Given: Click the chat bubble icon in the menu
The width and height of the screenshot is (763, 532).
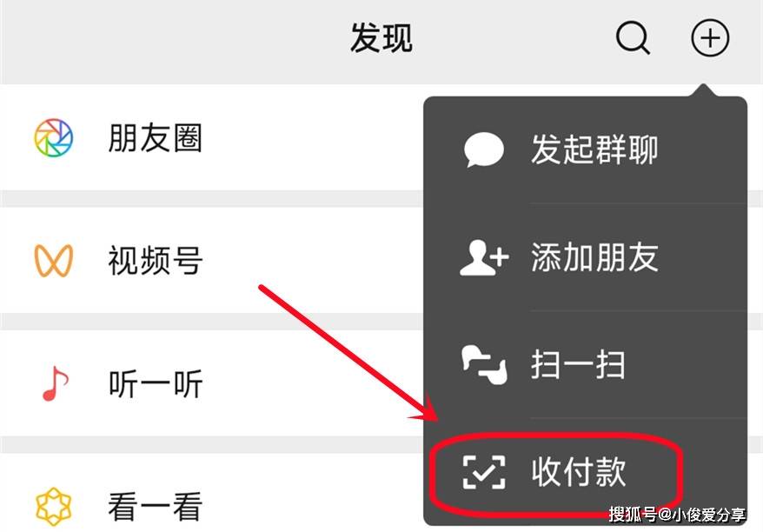Looking at the screenshot, I should [484, 150].
